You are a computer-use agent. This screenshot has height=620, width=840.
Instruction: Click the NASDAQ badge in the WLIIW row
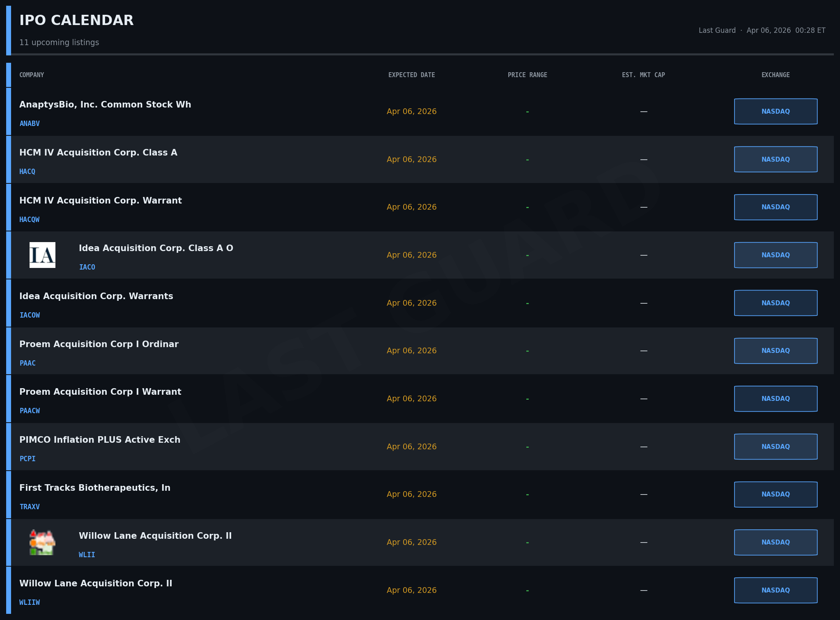coord(776,590)
